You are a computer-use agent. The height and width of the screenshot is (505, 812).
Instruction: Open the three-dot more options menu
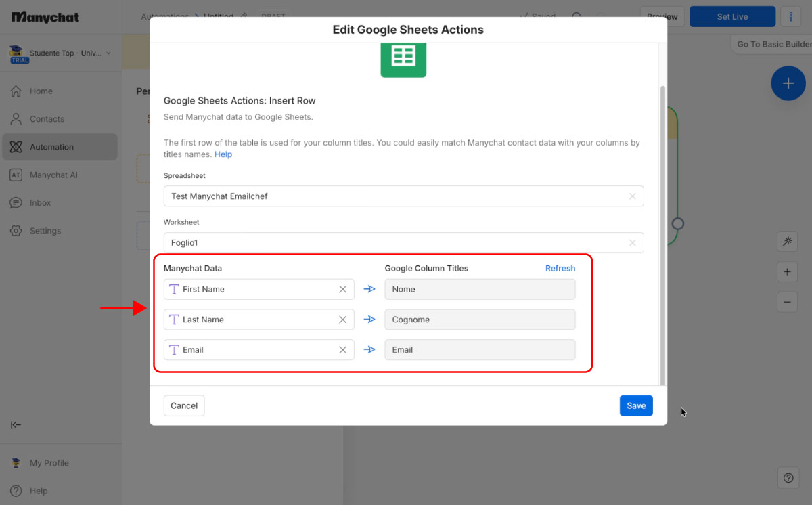pyautogui.click(x=791, y=17)
